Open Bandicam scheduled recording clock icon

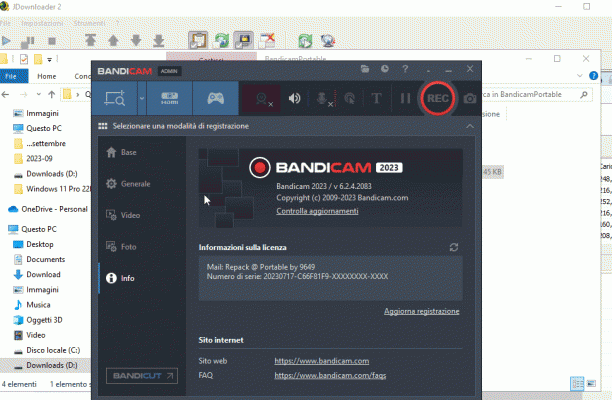[385, 69]
